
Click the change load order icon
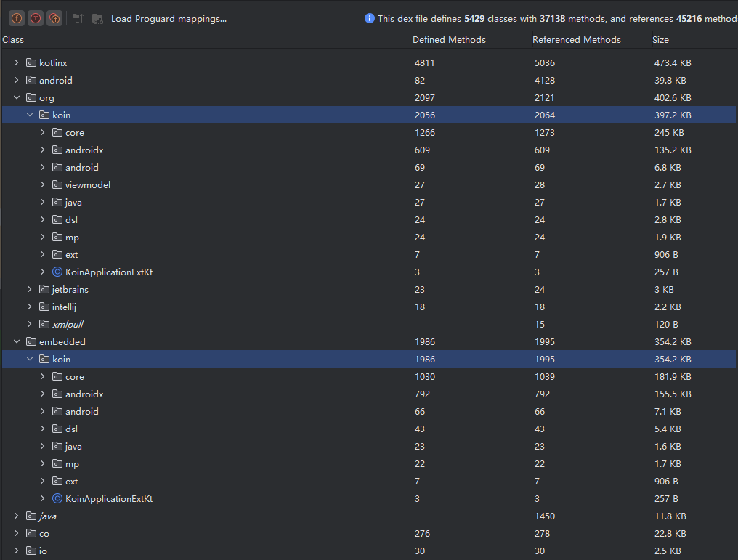[x=78, y=18]
